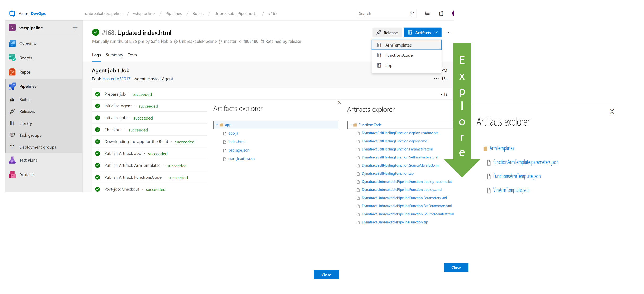Open more actions ellipsis near Release
Screen dimensions: 644x294
(x=448, y=33)
